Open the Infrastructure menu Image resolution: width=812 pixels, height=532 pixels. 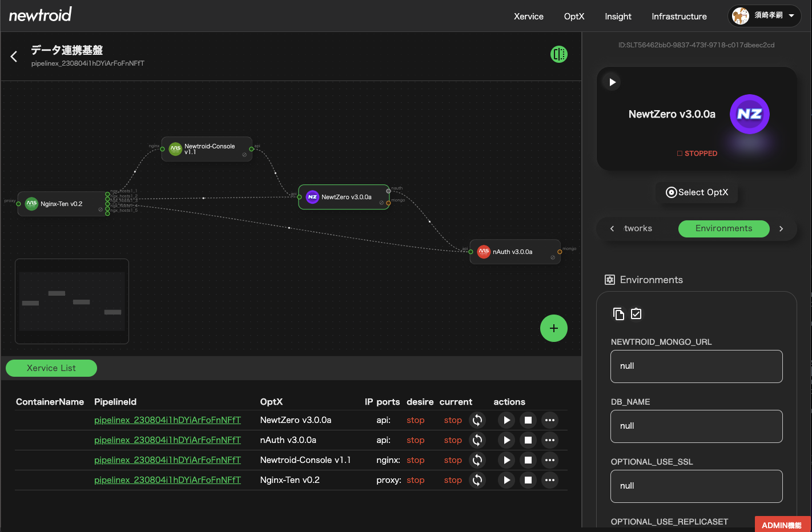[679, 17]
